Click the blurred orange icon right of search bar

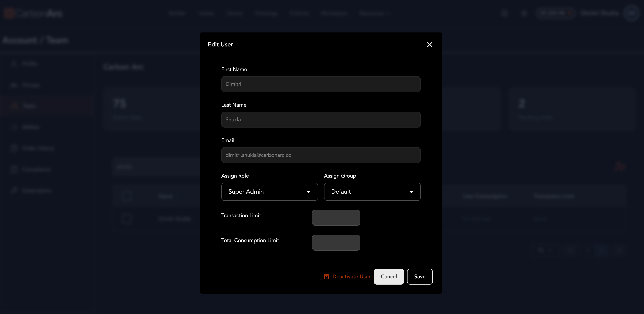click(x=619, y=166)
